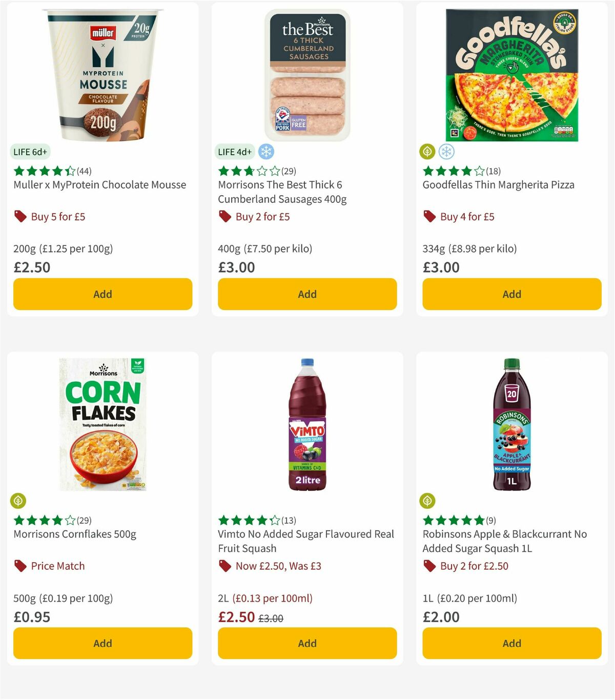Click the price tag icon beside Buy 5 for £5
Screen dimensions: 615x700
pyautogui.click(x=20, y=216)
